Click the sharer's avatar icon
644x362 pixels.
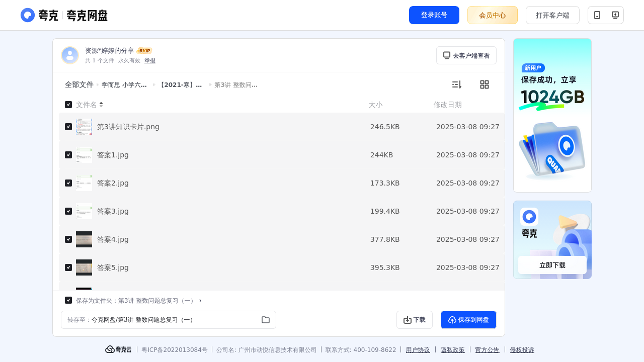tap(70, 55)
